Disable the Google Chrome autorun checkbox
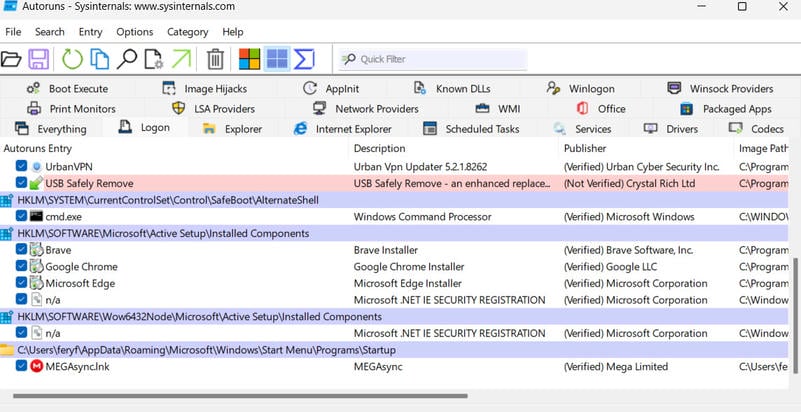 pyautogui.click(x=21, y=266)
